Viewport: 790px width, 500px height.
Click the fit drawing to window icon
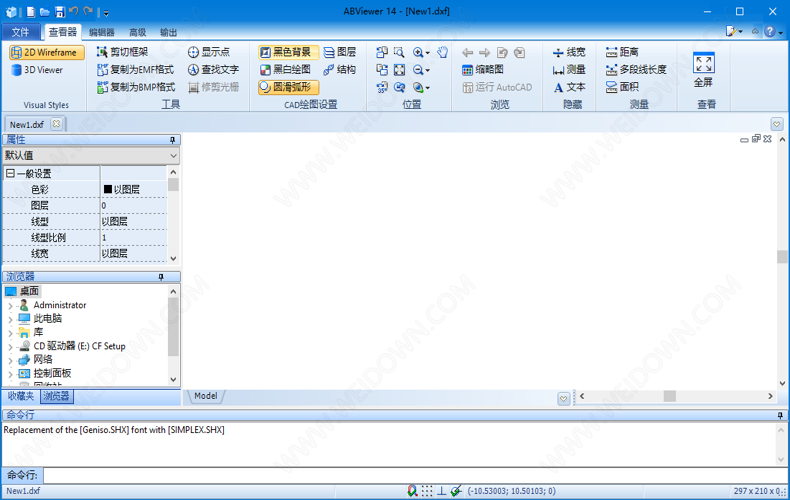click(x=399, y=70)
